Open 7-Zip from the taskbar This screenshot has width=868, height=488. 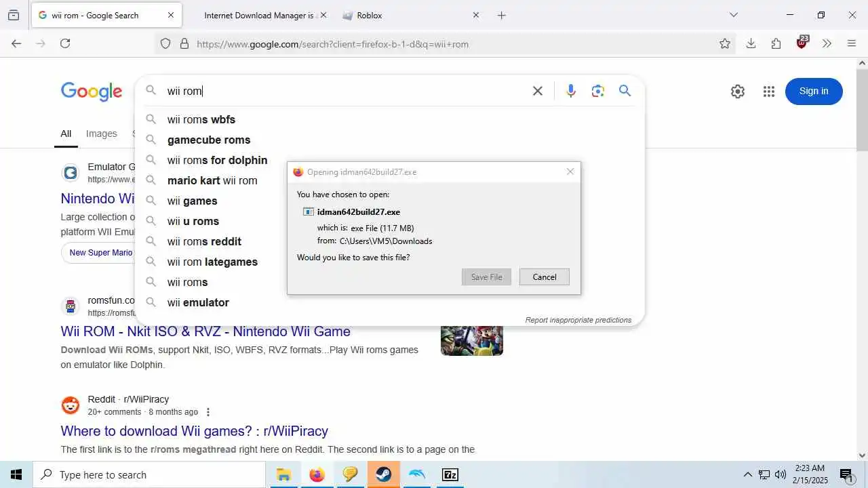pyautogui.click(x=450, y=474)
